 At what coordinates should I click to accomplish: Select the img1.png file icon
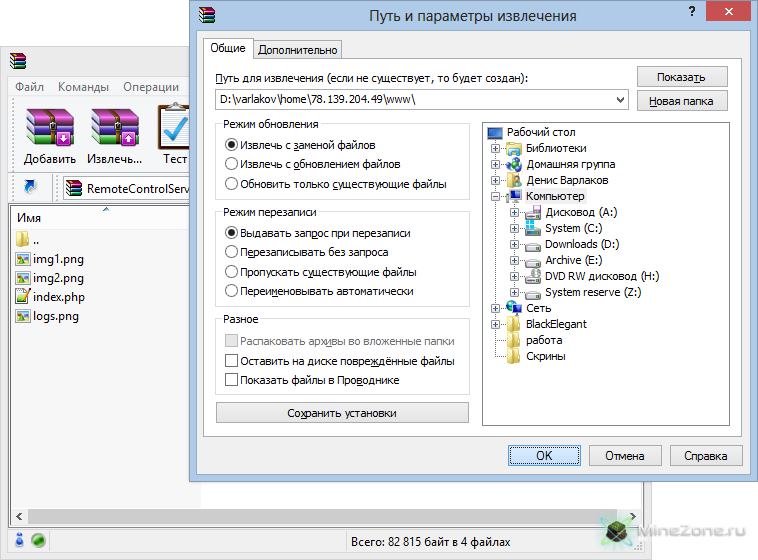pos(25,259)
